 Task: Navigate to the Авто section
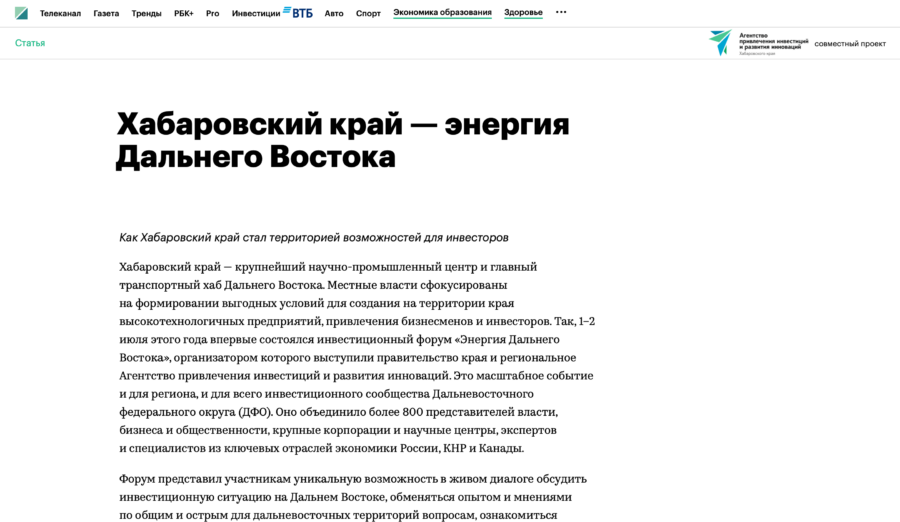334,13
